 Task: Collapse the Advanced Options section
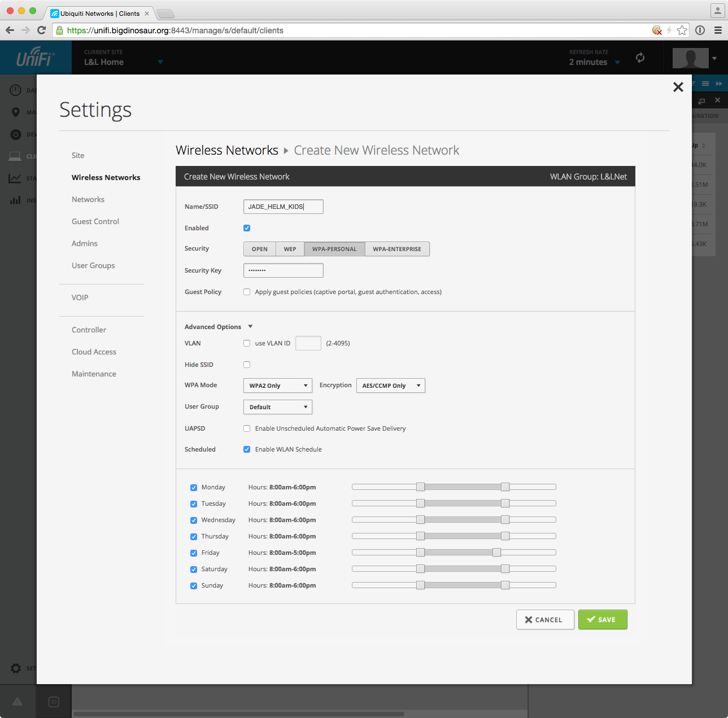coord(250,327)
